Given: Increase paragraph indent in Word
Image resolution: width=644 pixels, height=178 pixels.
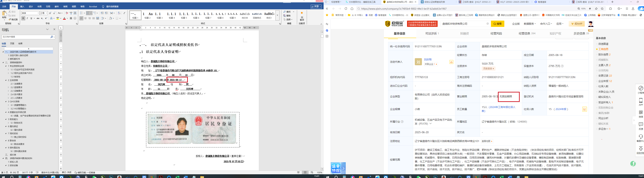Looking at the screenshot, I should pos(106,13).
